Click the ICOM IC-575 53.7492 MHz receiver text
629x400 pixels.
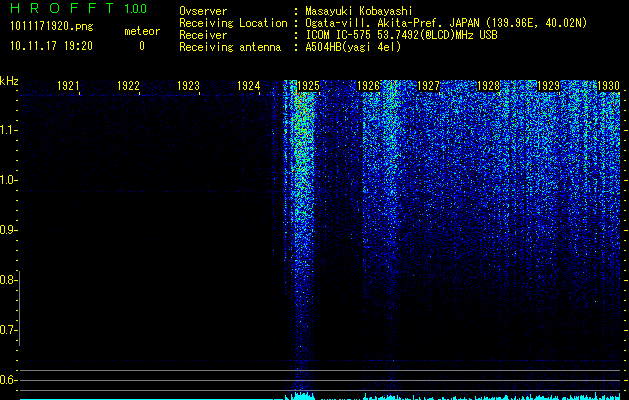(401, 35)
